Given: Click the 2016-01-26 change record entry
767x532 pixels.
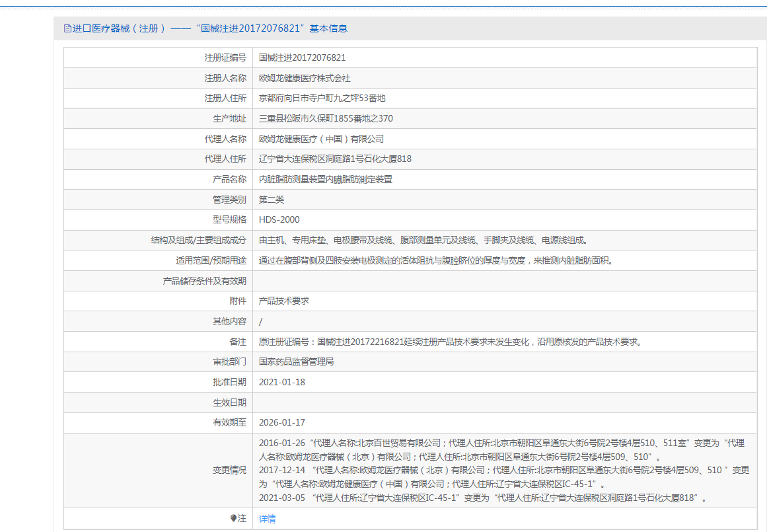Looking at the screenshot, I should (502, 443).
